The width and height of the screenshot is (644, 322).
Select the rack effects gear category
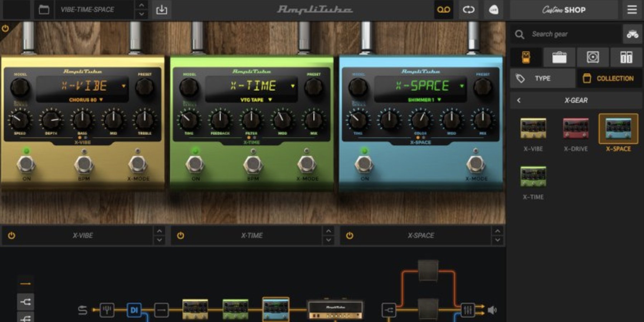(x=626, y=57)
